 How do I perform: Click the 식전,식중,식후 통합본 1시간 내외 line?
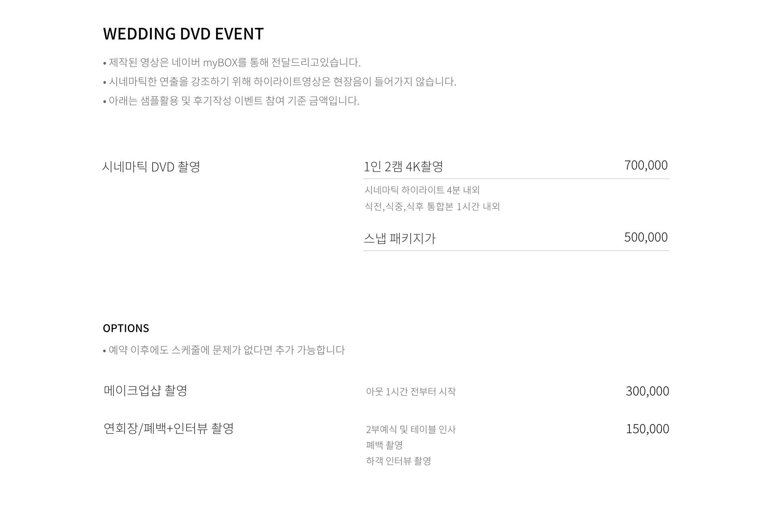[432, 206]
